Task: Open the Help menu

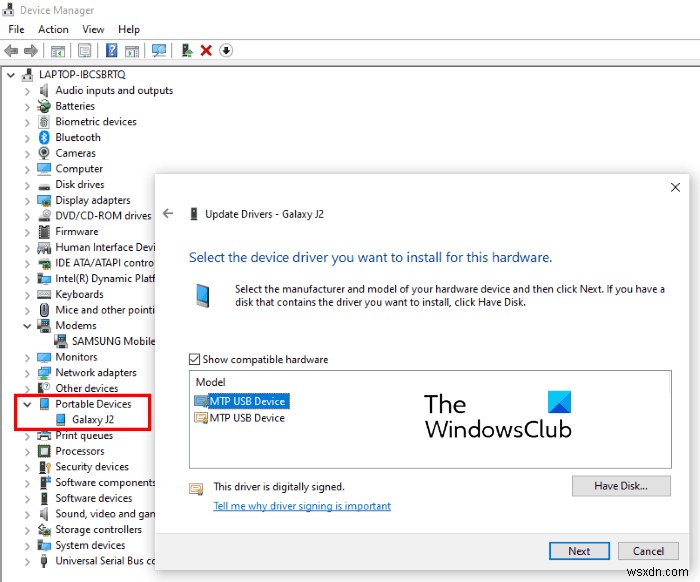Action: [129, 29]
